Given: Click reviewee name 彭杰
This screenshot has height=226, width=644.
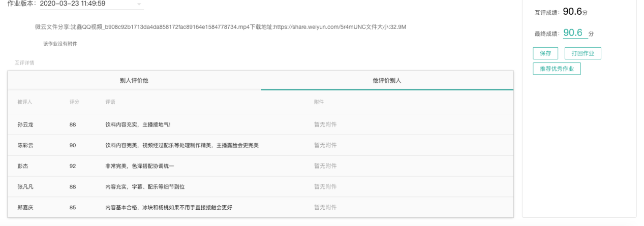Looking at the screenshot, I should point(23,166).
